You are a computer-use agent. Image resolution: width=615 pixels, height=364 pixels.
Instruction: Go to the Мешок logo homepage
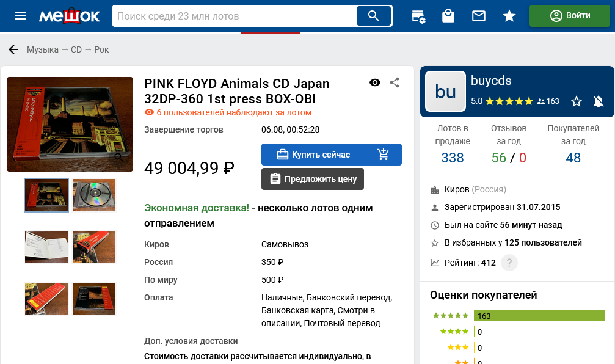coord(70,16)
